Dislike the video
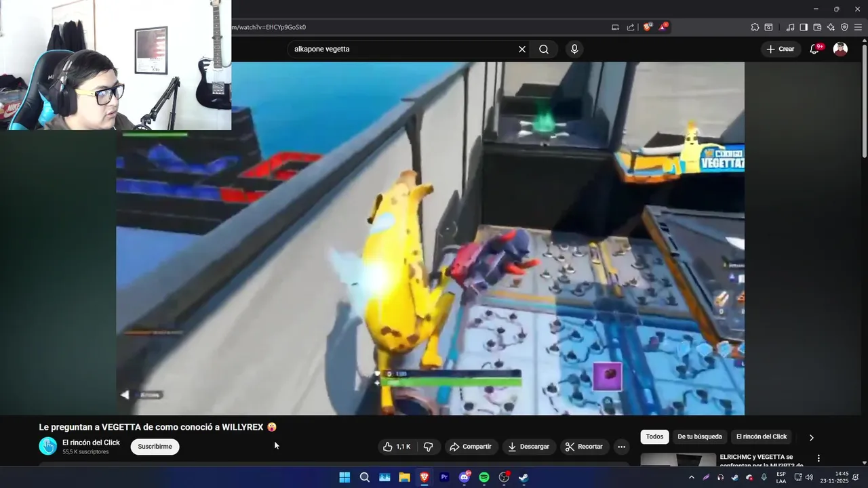The image size is (868, 488). pyautogui.click(x=428, y=447)
